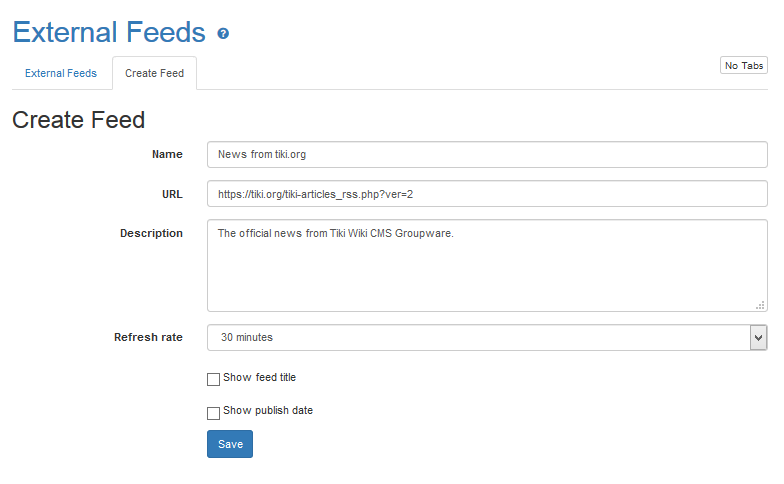The width and height of the screenshot is (784, 484).
Task: Select the Create Feed tab
Action: [x=154, y=73]
